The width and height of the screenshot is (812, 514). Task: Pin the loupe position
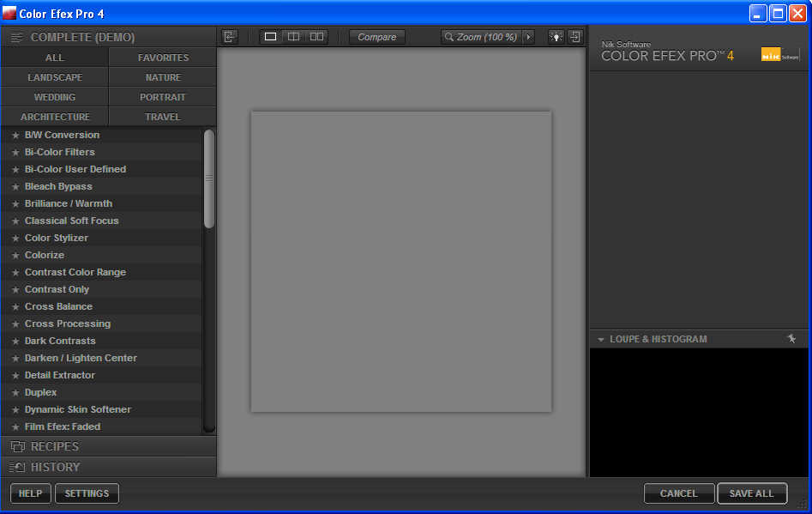point(791,339)
